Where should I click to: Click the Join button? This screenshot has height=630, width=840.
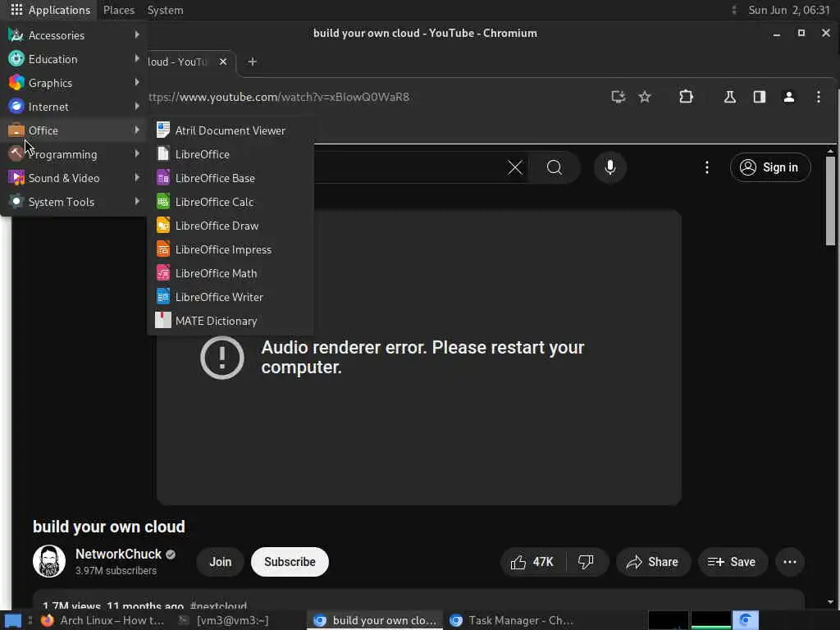[220, 562]
